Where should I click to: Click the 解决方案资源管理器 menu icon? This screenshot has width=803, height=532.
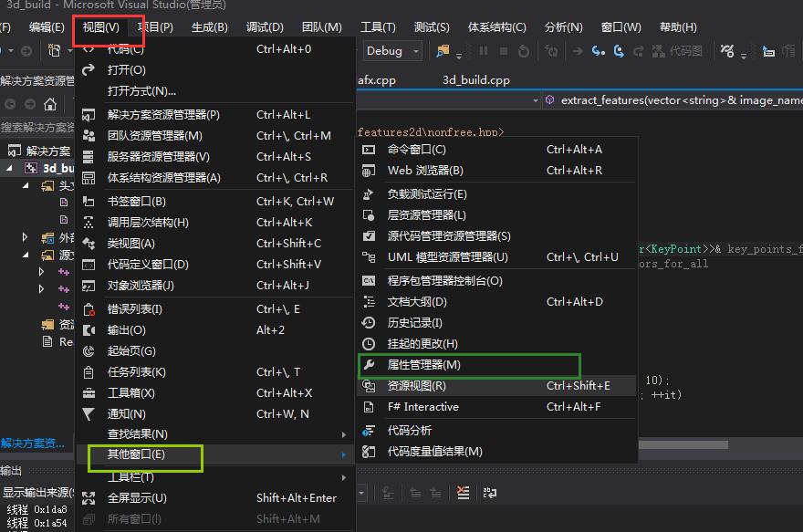pyautogui.click(x=89, y=115)
